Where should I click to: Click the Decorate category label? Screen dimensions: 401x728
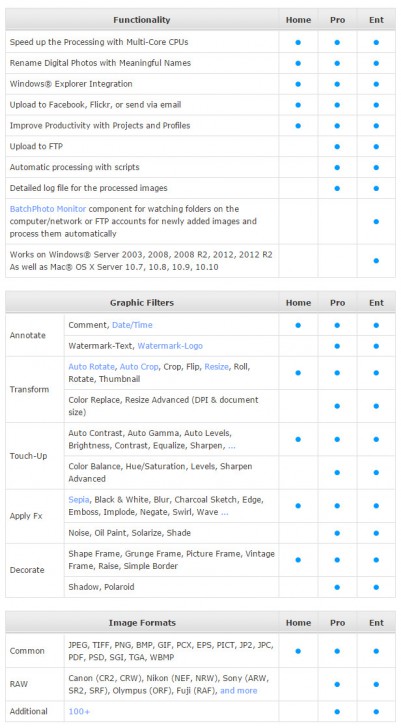(27, 570)
